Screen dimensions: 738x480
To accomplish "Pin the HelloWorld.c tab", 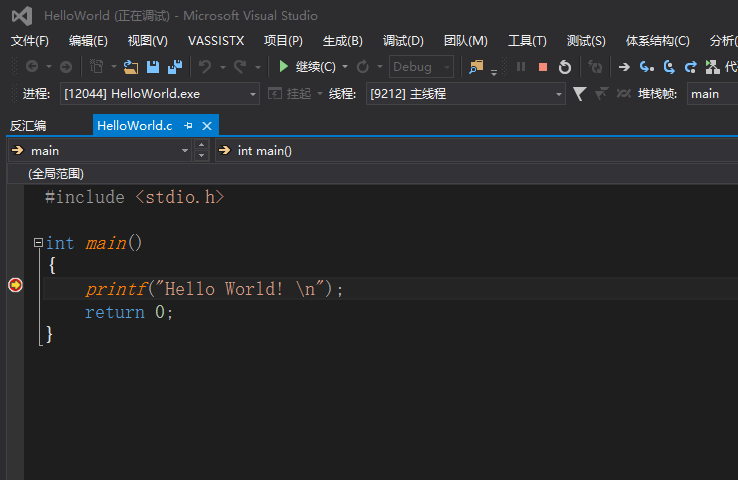I will click(x=188, y=126).
